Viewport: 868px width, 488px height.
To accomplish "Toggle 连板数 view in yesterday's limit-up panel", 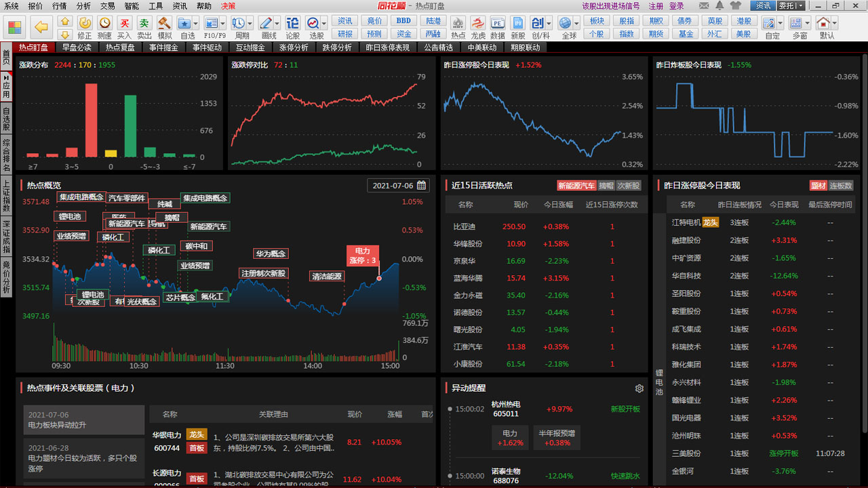I will 841,186.
